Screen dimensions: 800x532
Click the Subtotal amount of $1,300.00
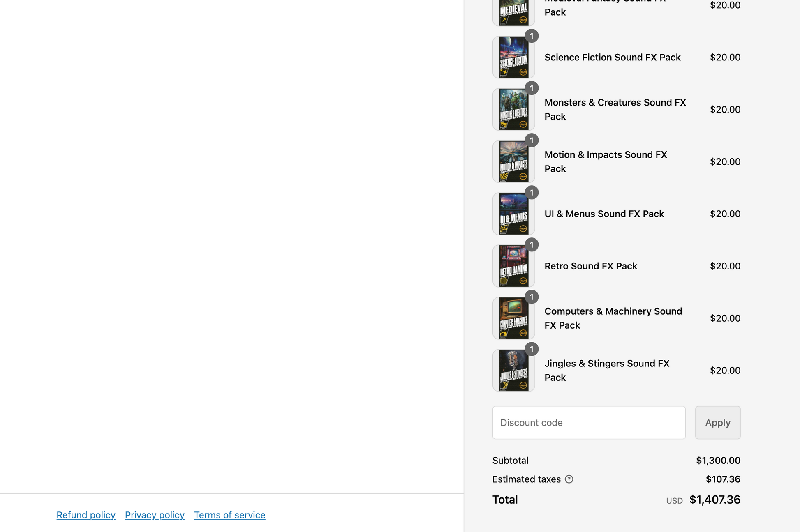[718, 460]
